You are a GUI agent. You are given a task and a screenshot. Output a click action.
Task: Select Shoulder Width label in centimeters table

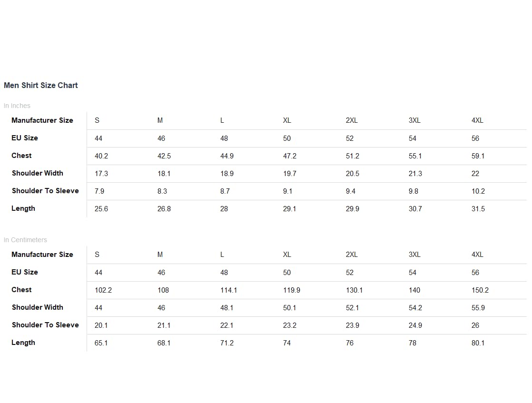38,307
